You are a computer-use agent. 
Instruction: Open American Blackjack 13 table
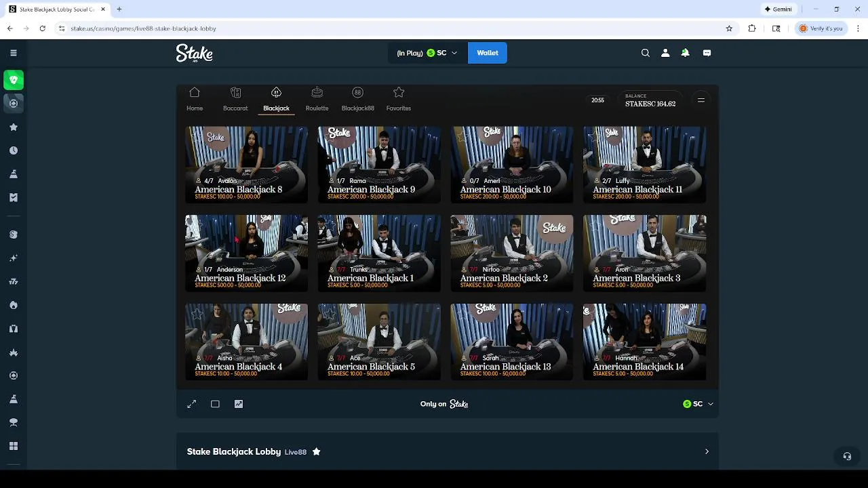pos(512,342)
